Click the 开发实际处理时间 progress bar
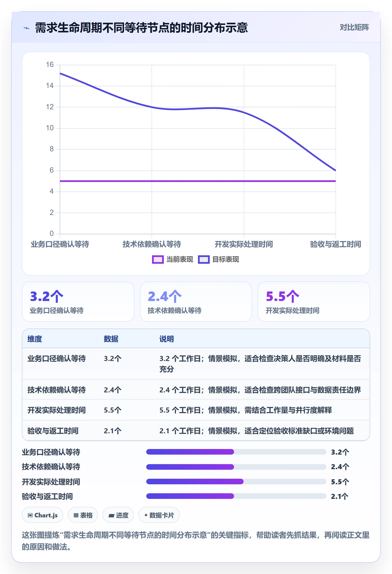Screen dimensions: 392x574 click(x=236, y=482)
